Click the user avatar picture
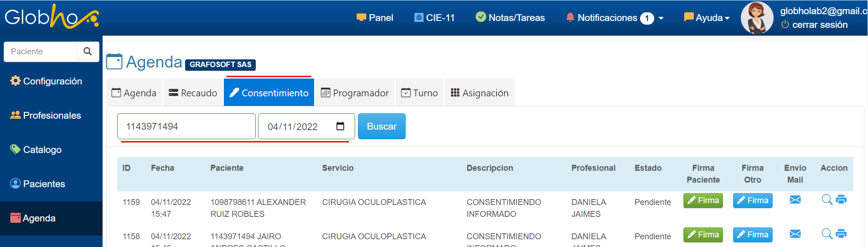Screen dimensions: 868x247 coord(757,18)
